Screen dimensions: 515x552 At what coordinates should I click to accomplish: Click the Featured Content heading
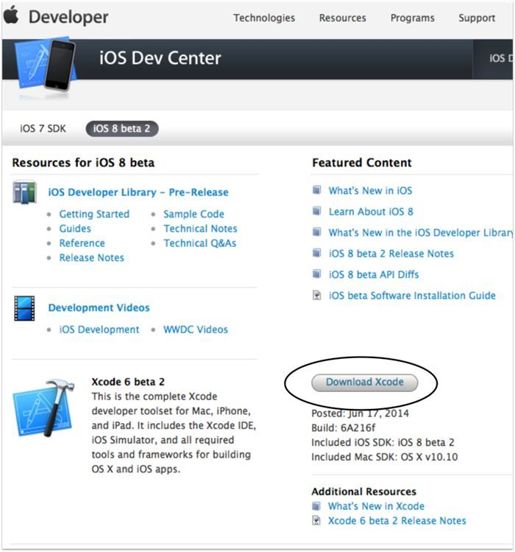pyautogui.click(x=362, y=163)
